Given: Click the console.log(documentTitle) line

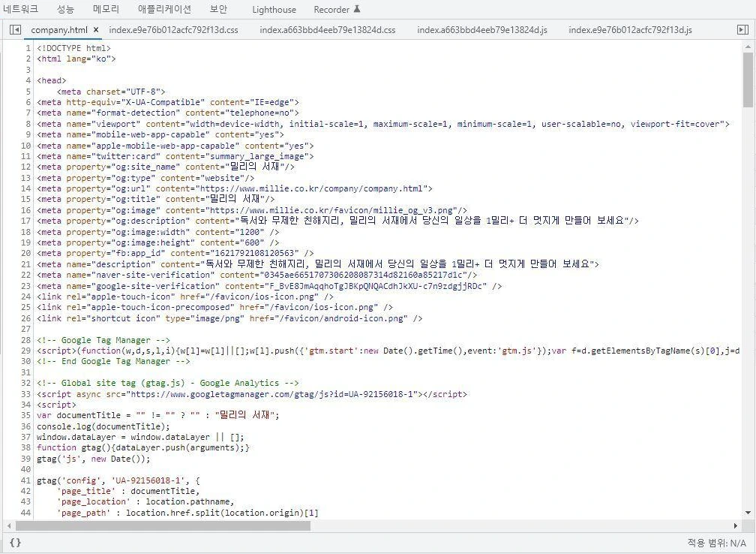Looking at the screenshot, I should [x=103, y=426].
